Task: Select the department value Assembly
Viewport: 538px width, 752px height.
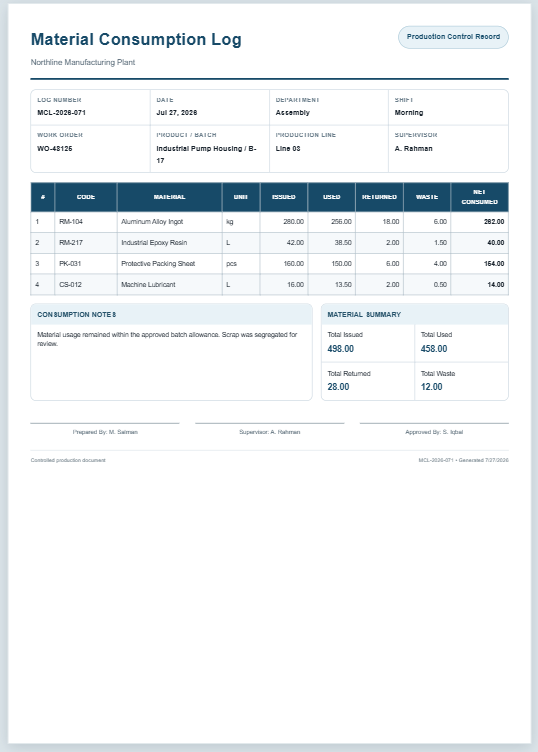Action: [292, 113]
